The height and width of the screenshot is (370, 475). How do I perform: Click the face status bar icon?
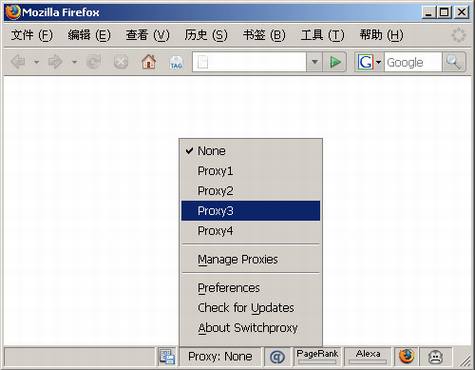coord(435,357)
